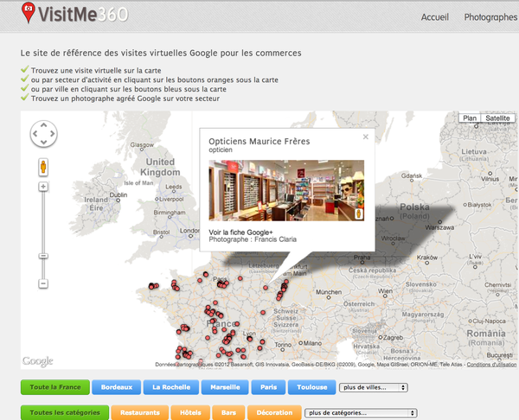Click the Warszawa city label on map
The width and height of the screenshot is (519, 420).
(439, 227)
